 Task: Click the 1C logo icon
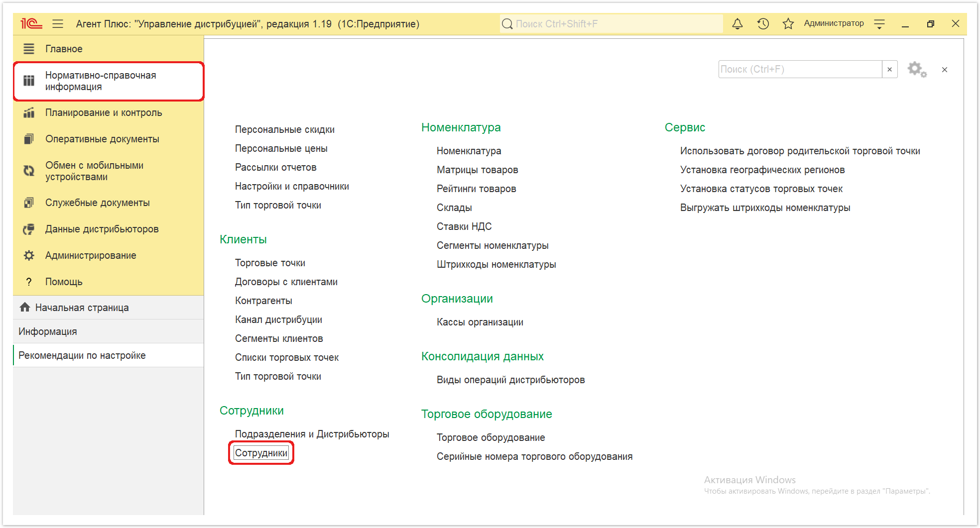(x=31, y=23)
